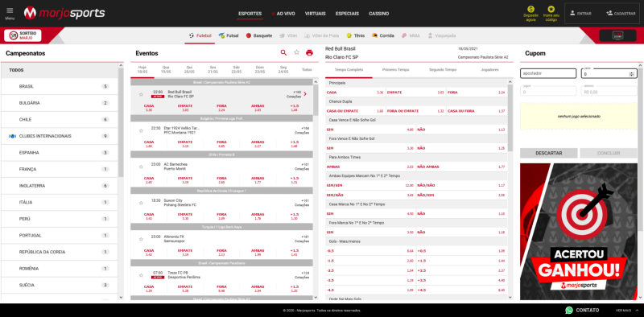Expand the BULGÁRIA championships

click(x=60, y=103)
